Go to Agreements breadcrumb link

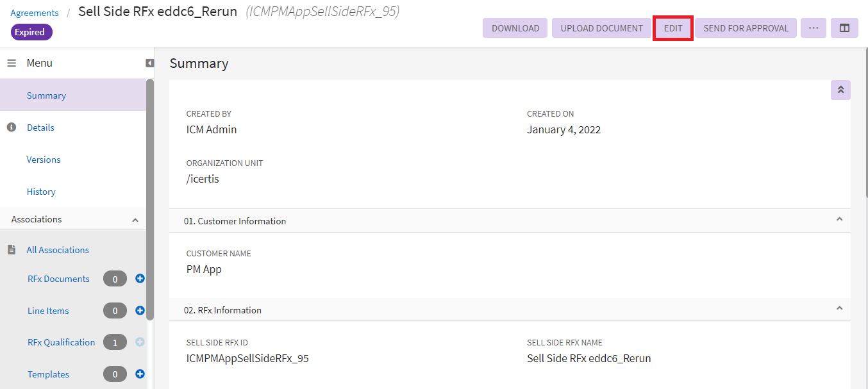(x=35, y=13)
